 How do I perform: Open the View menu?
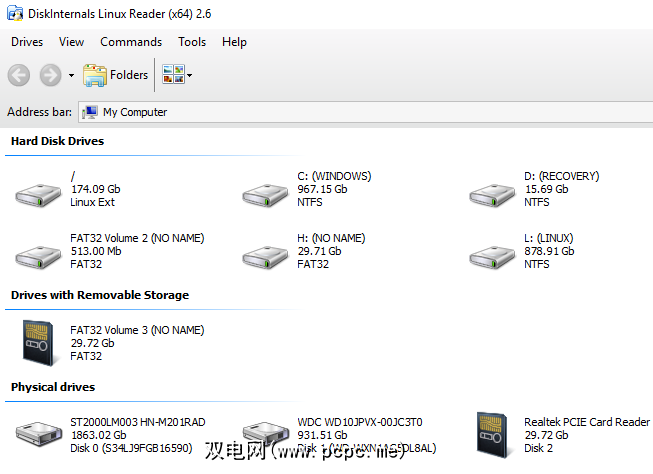point(71,42)
